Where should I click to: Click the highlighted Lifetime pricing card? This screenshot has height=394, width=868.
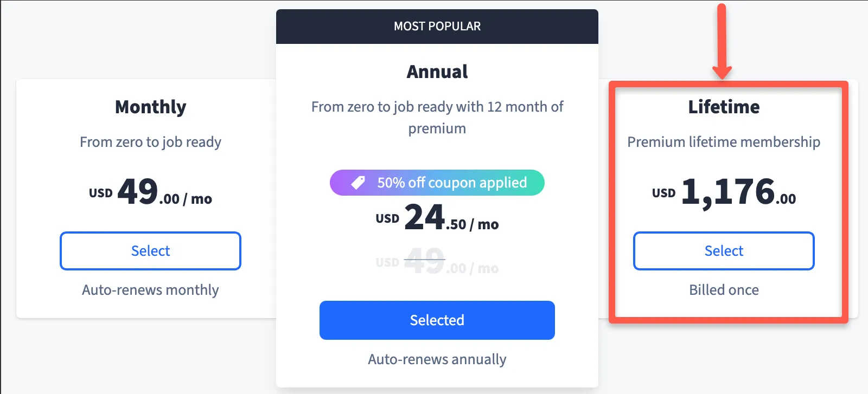click(724, 203)
